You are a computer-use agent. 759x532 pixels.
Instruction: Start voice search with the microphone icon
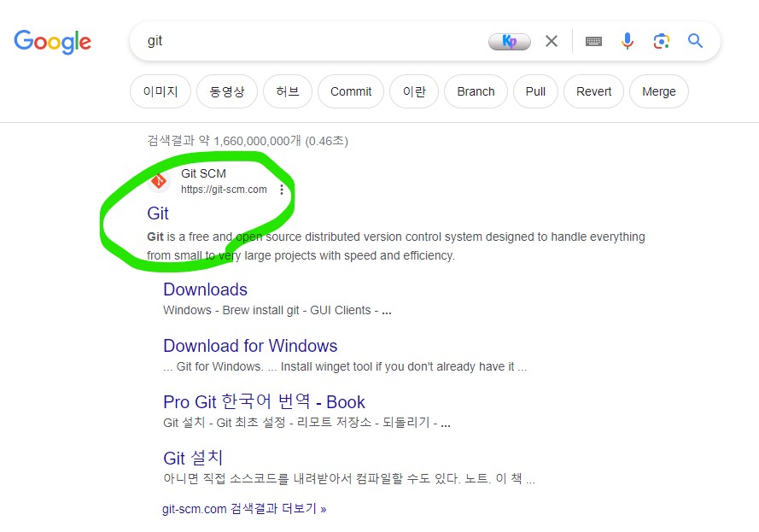pos(628,41)
